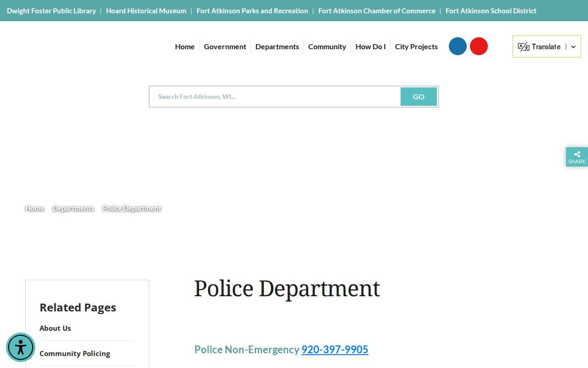Click the Related Pages heading

78,307
